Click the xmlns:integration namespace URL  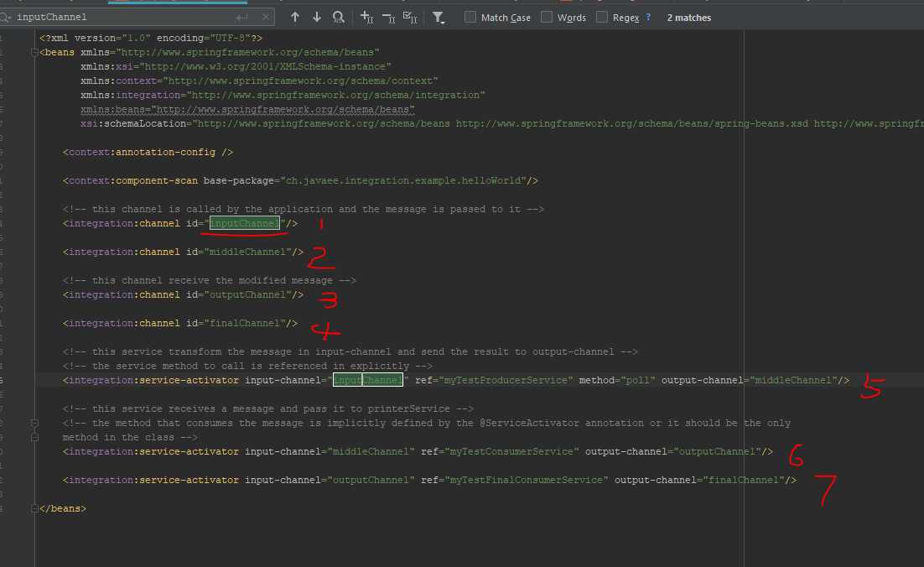[336, 95]
